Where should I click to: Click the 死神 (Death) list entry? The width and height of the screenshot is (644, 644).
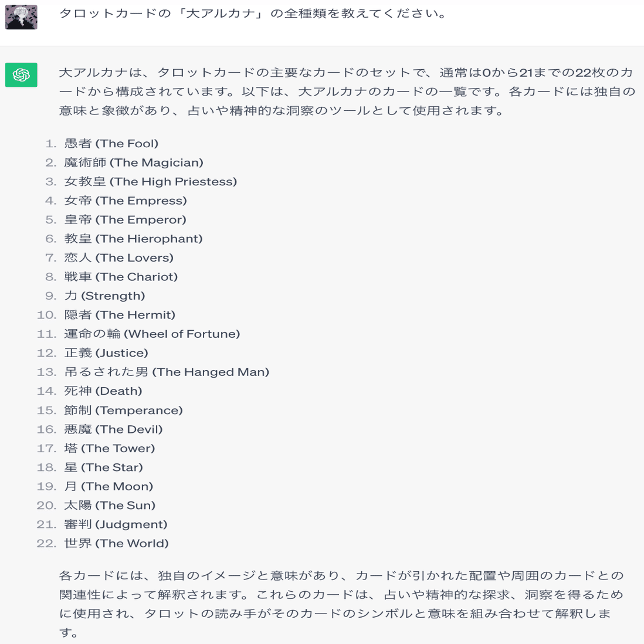[103, 391]
